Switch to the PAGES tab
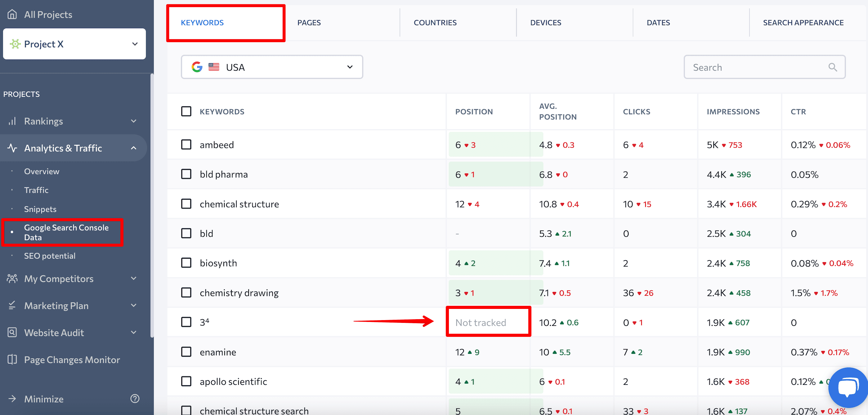Screen dimensions: 868x415 point(342,23)
